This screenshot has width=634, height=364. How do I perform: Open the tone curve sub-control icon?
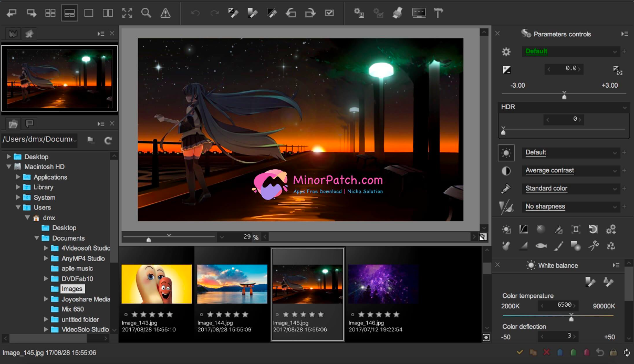(x=524, y=230)
